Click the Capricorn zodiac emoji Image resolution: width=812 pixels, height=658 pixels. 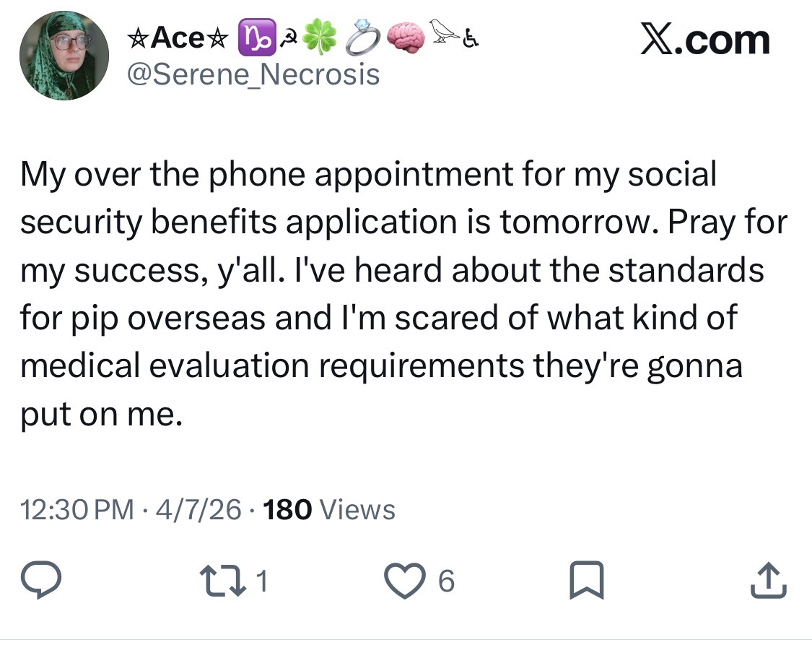click(x=257, y=38)
